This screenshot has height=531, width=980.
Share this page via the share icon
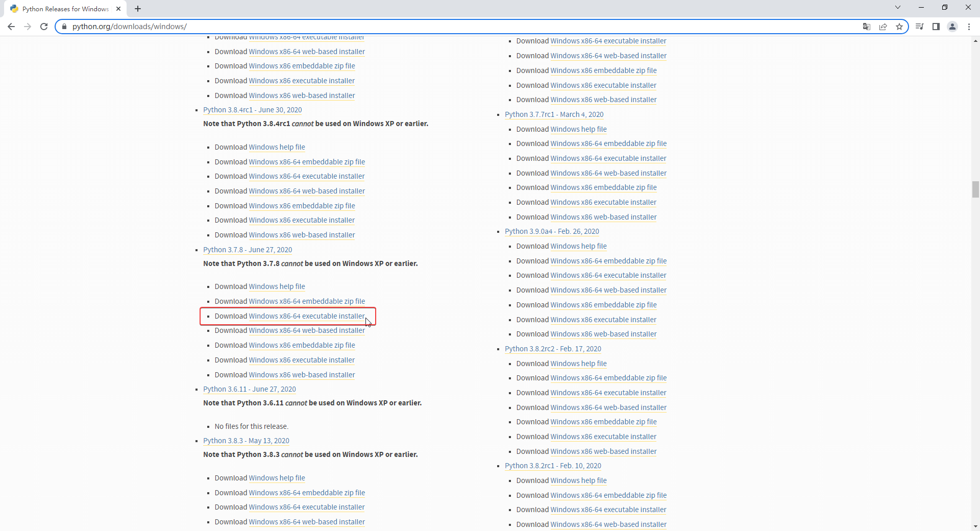pyautogui.click(x=883, y=27)
